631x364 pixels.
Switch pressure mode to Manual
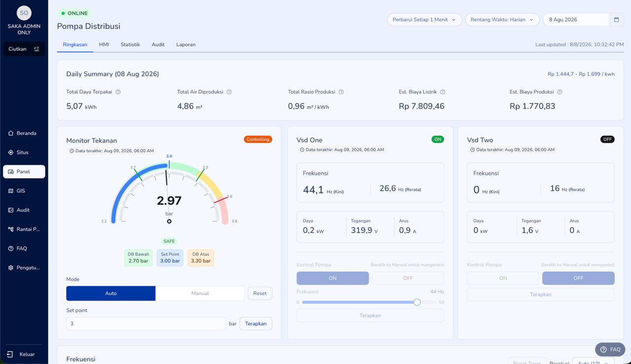pos(200,293)
